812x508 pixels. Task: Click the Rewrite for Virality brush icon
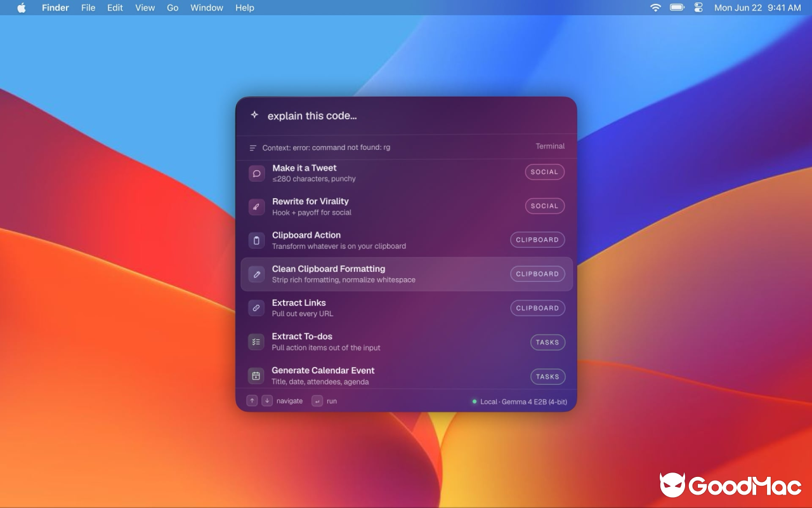(x=257, y=206)
